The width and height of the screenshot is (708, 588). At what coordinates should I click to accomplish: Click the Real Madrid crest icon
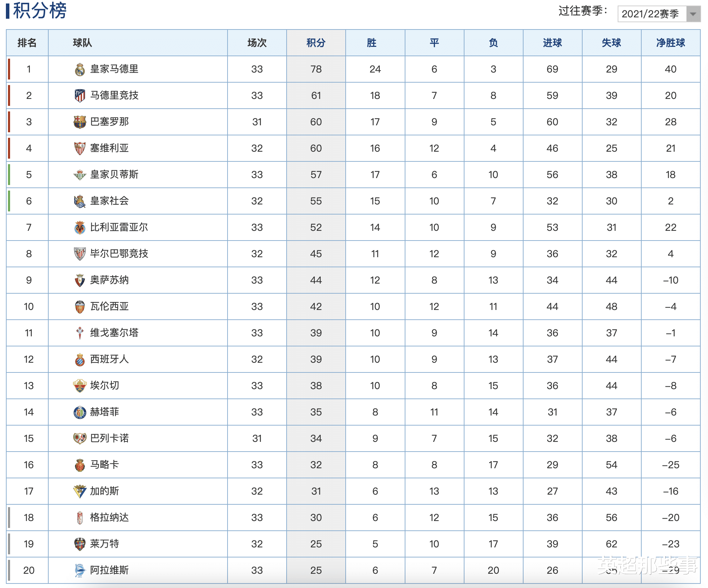click(80, 69)
